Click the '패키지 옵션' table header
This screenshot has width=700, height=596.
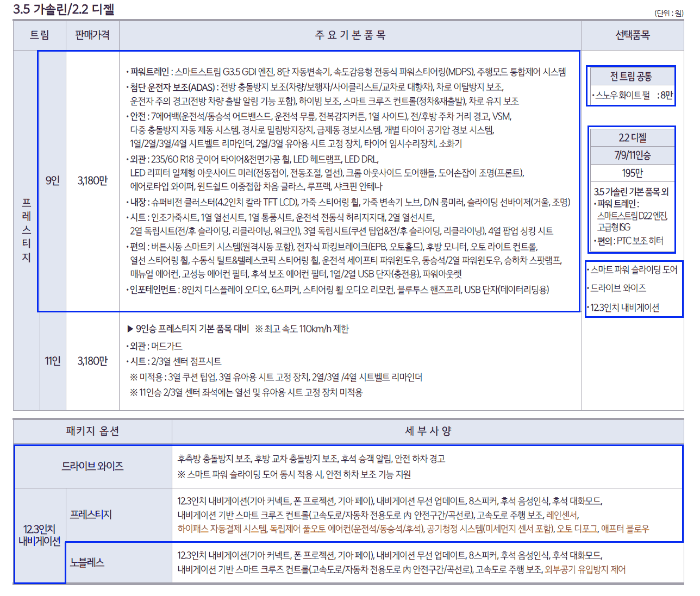[92, 431]
